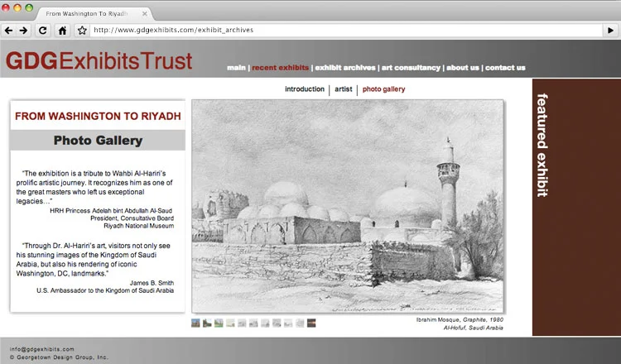This screenshot has height=364, width=621.
Task: Open the browser home page icon
Action: coord(62,31)
